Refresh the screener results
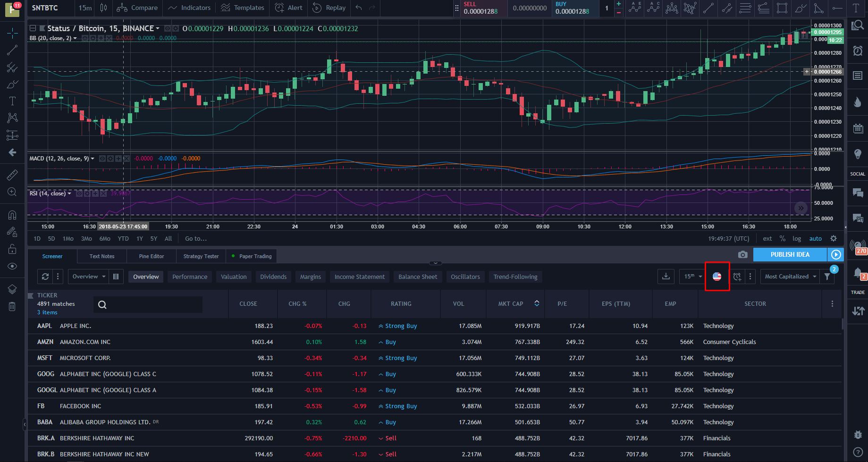Image resolution: width=868 pixels, height=462 pixels. [45, 277]
